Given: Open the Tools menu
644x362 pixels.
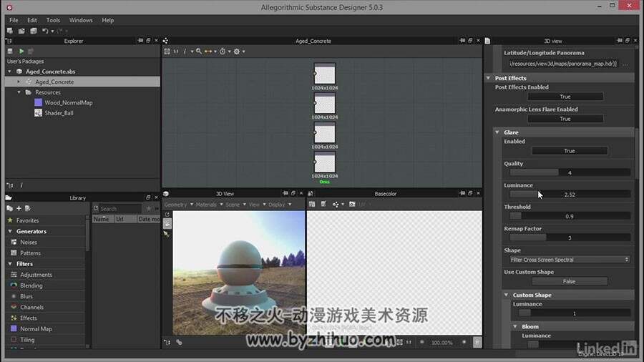Looking at the screenshot, I should point(53,20).
